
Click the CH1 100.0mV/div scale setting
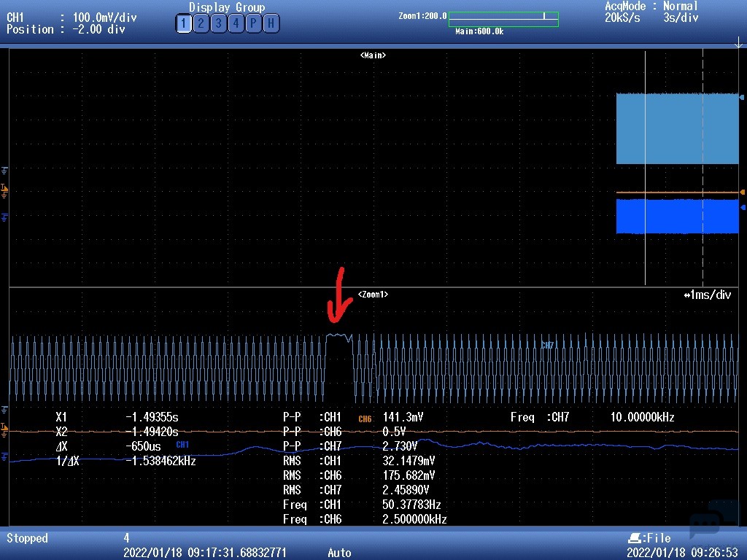104,17
